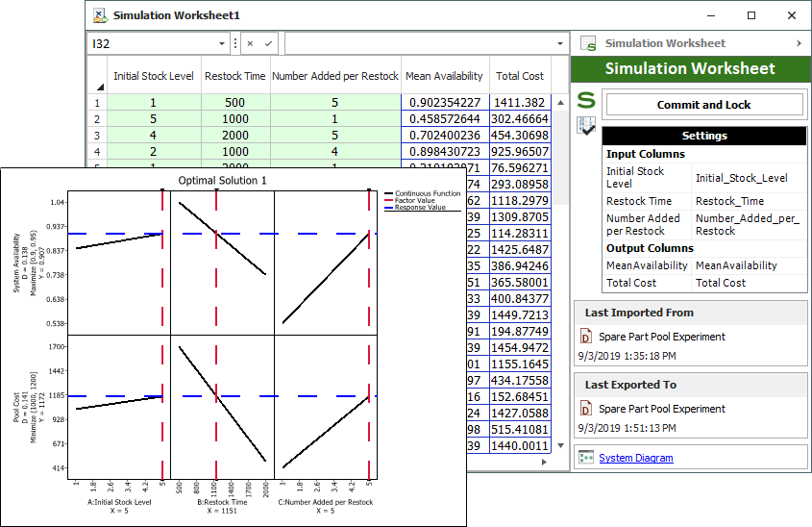This screenshot has height=527, width=812.
Task: Click the chevron on the Simulation Worksheet panel header
Action: tap(799, 44)
